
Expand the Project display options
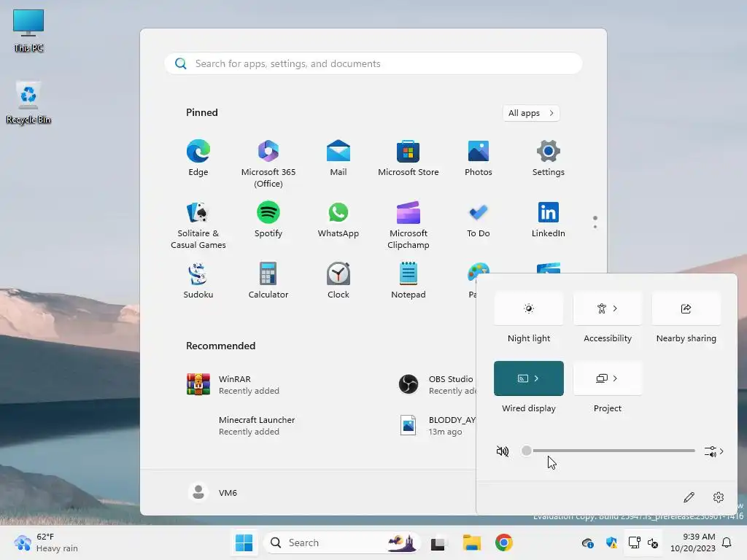point(616,378)
